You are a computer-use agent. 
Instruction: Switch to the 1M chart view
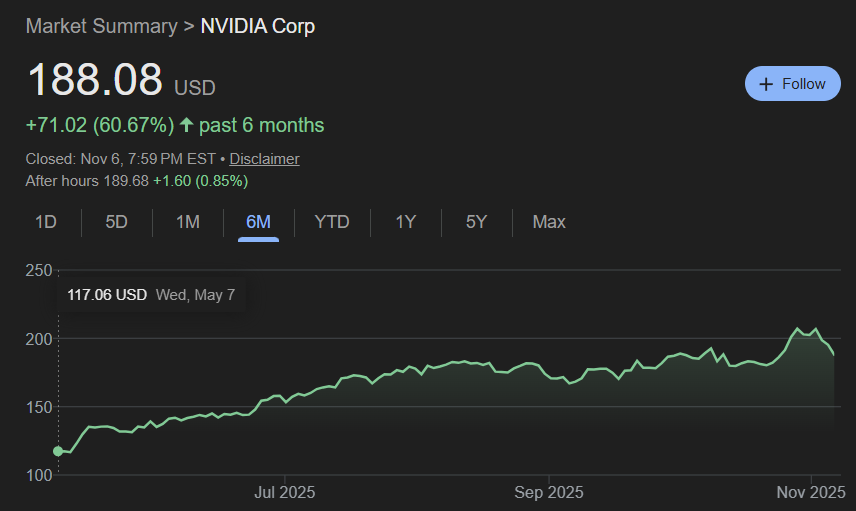pos(188,222)
